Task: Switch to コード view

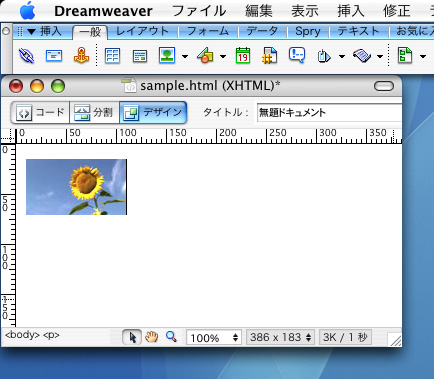Action: click(40, 113)
